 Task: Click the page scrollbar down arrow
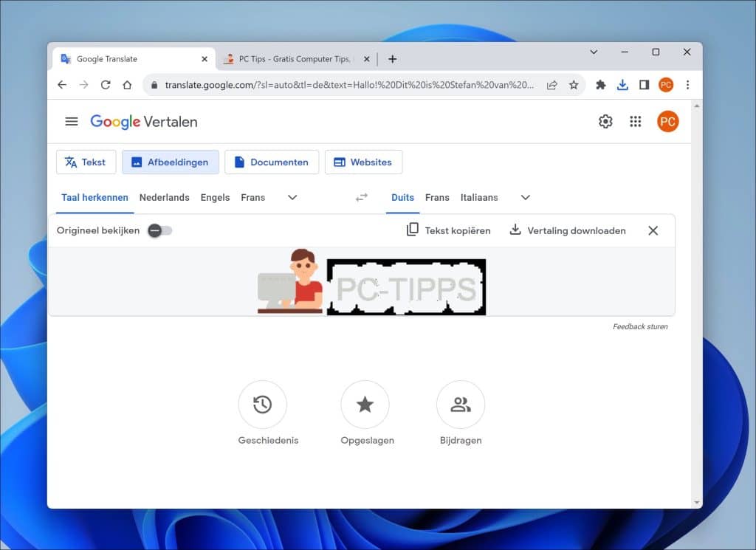pos(696,503)
